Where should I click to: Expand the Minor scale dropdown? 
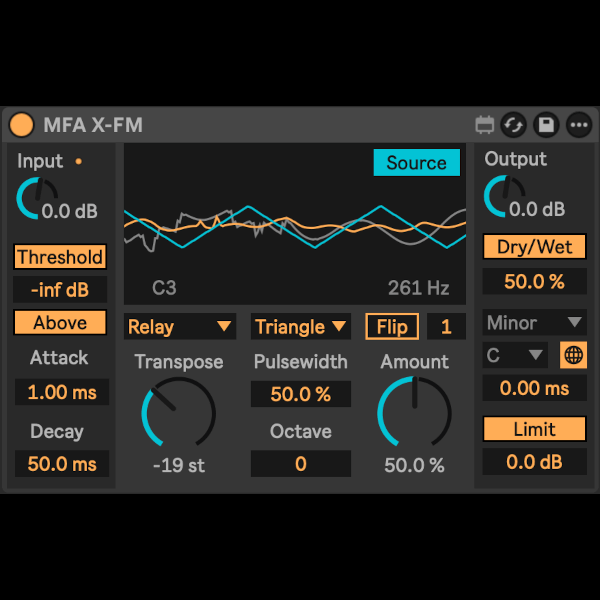point(534,323)
